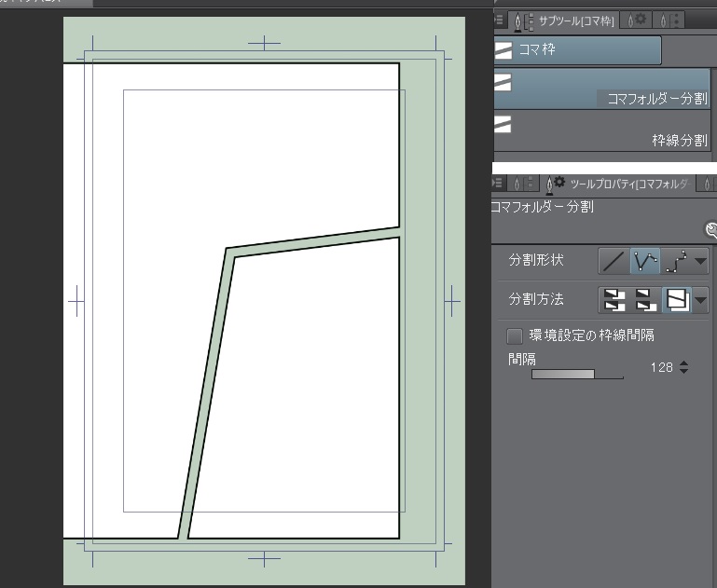Select the コマ枠 tool group

[x=577, y=49]
